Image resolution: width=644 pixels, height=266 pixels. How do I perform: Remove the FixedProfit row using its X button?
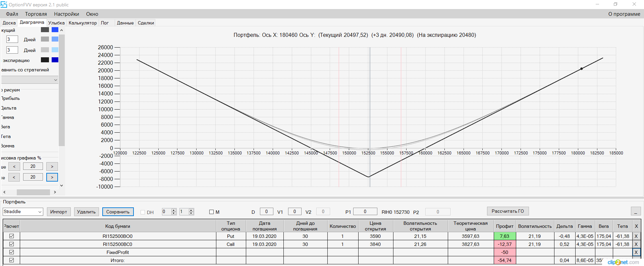pos(636,252)
